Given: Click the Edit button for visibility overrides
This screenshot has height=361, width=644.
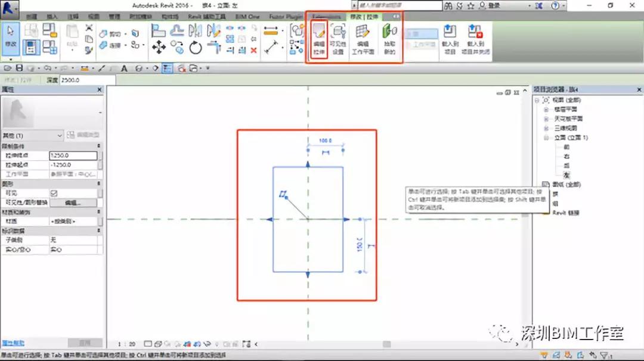Looking at the screenshot, I should pos(73,203).
